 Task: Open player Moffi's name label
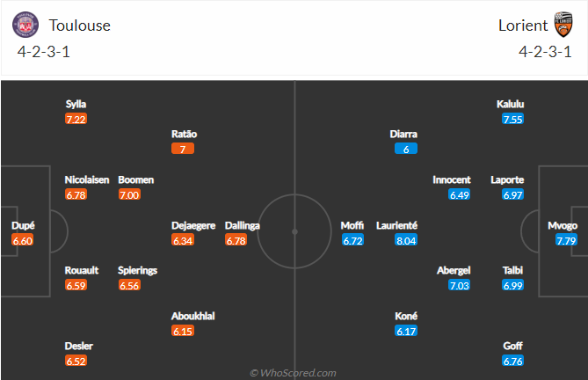point(352,225)
